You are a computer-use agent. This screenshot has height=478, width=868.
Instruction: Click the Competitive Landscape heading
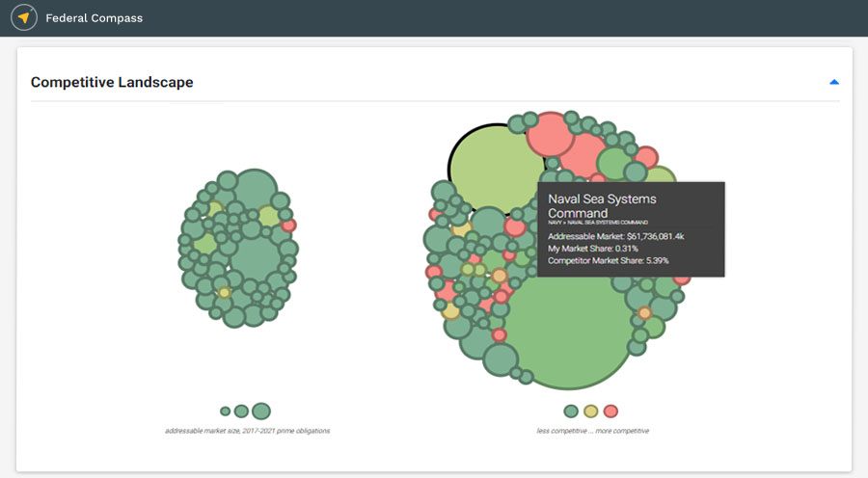click(x=112, y=83)
